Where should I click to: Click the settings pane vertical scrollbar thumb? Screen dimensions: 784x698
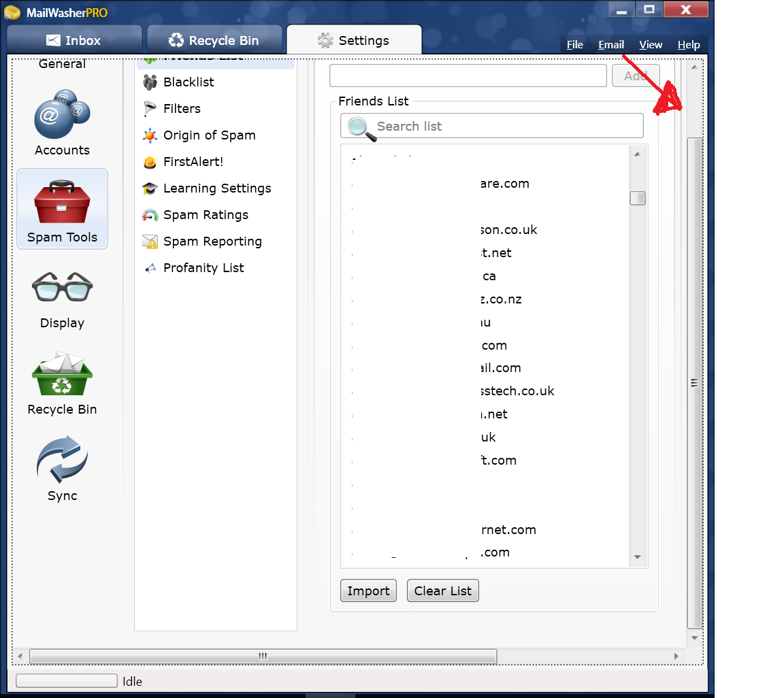tap(694, 383)
